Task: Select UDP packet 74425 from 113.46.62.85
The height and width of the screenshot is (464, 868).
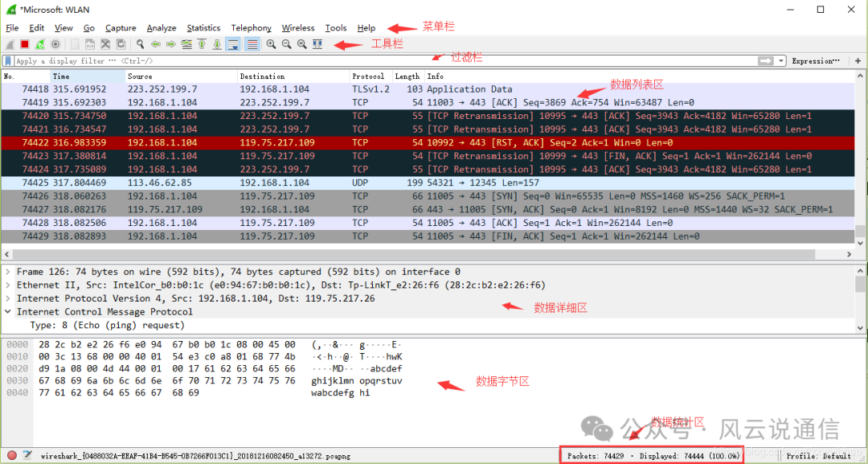Action: [x=428, y=183]
